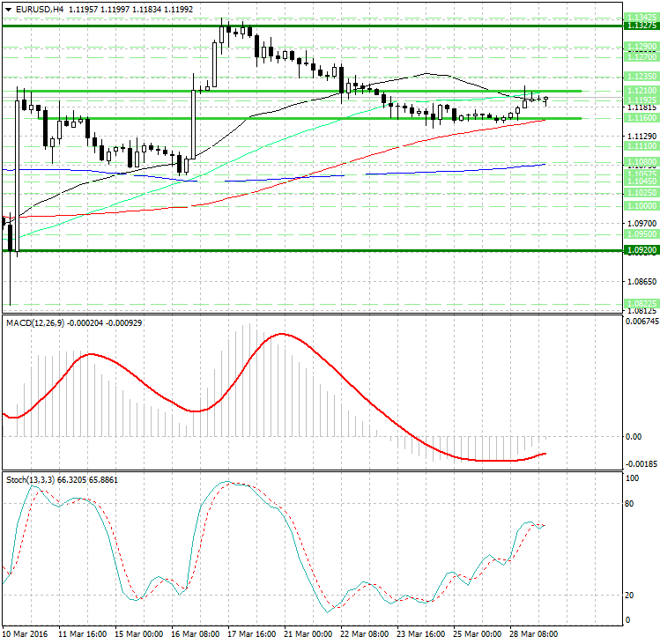
Task: Click the 1.12900 price level label
Action: tap(641, 47)
